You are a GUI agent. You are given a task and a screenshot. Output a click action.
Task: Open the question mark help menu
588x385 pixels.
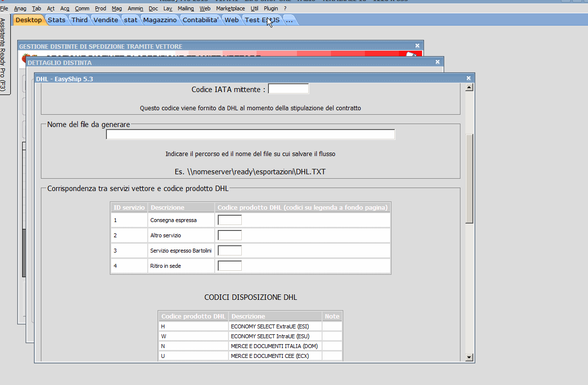(x=285, y=8)
